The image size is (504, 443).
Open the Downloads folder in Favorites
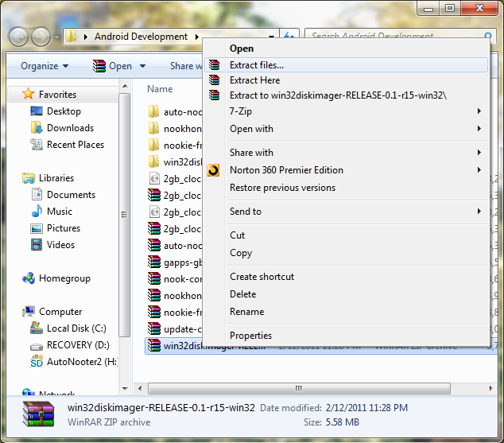pyautogui.click(x=70, y=128)
